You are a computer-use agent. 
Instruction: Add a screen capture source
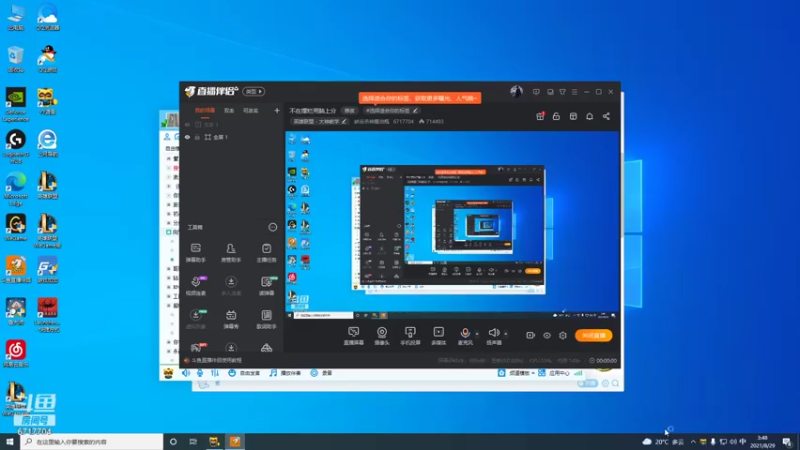point(354,336)
